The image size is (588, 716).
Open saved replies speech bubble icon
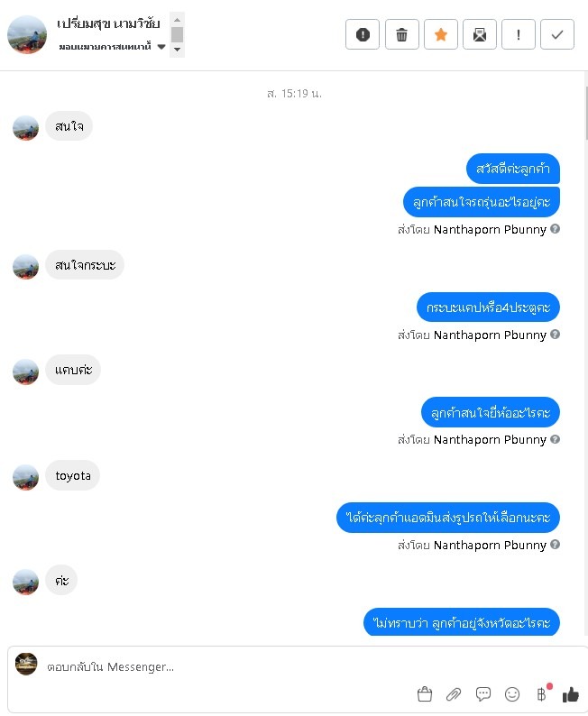(483, 694)
